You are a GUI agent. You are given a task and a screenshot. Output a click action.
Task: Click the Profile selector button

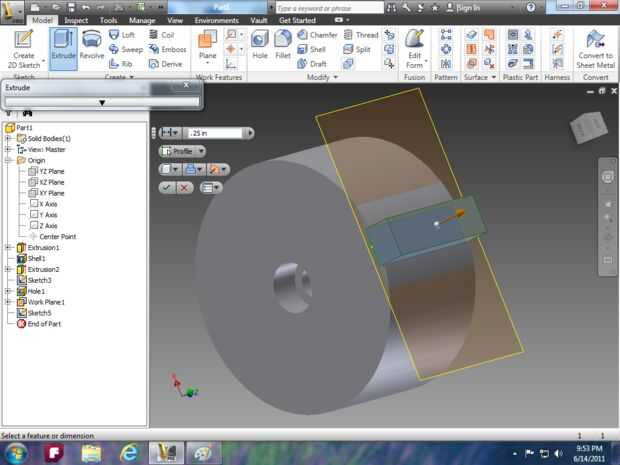[182, 151]
